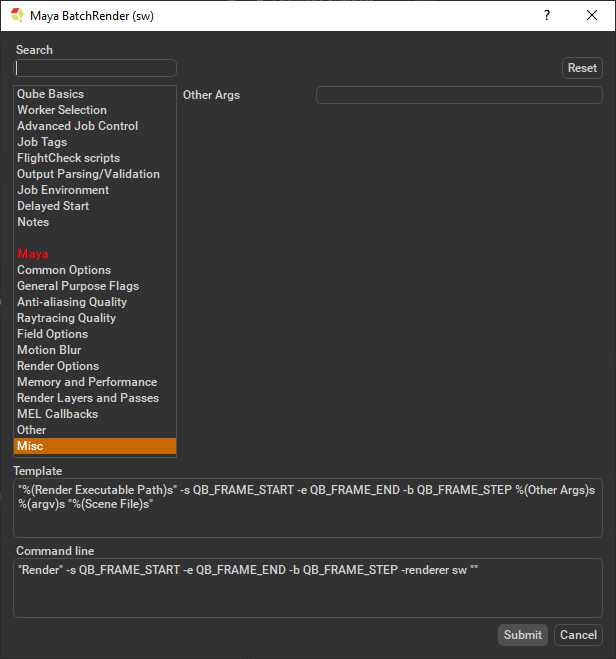Select the Job Tags list entry
The width and height of the screenshot is (616, 659).
(x=42, y=142)
